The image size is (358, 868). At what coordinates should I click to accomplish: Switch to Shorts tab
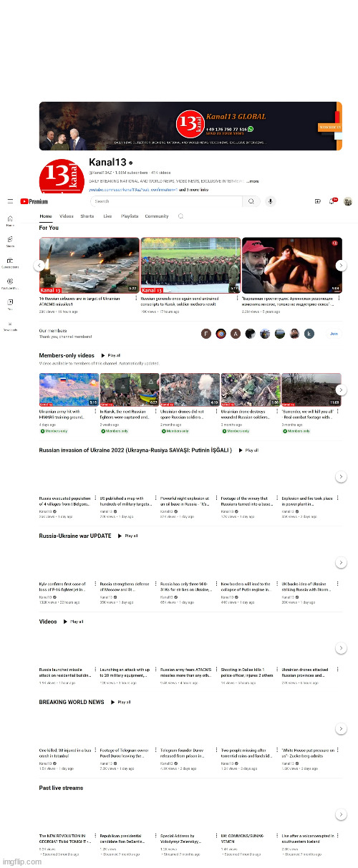87,216
